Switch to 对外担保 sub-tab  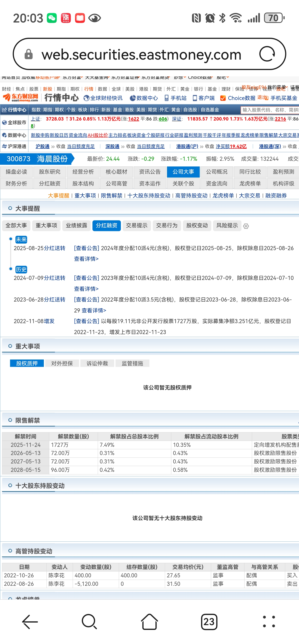click(62, 363)
